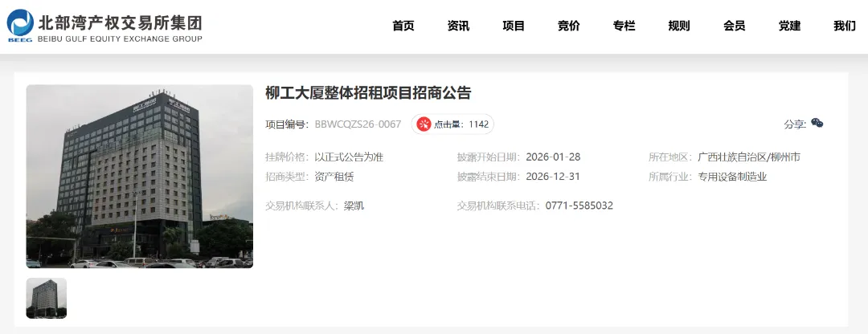The image size is (868, 334).
Task: Open the 我们 menu item
Action: (845, 26)
